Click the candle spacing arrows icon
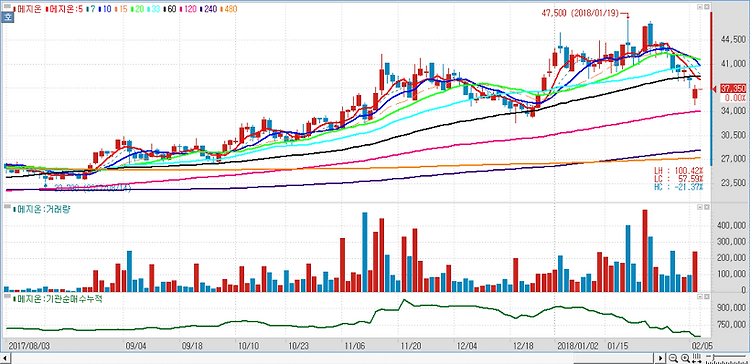Viewport: 750px width, 364px height. coord(697,358)
